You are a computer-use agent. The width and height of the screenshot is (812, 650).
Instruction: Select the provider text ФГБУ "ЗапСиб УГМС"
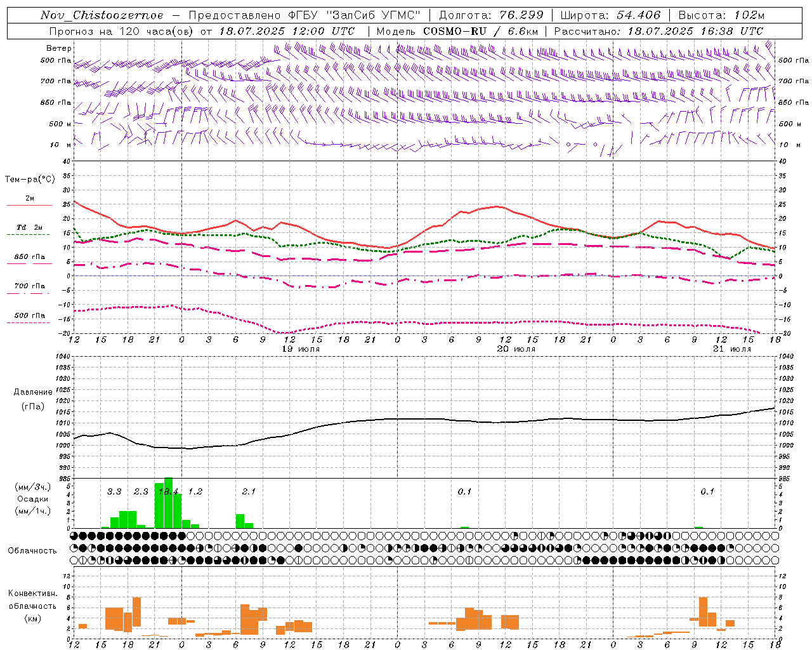tap(355, 15)
